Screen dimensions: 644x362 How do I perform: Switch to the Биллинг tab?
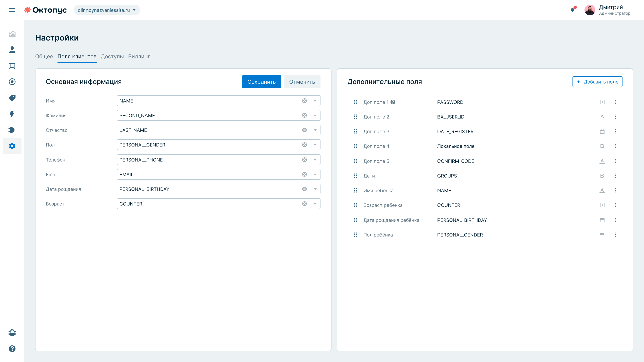tap(139, 56)
